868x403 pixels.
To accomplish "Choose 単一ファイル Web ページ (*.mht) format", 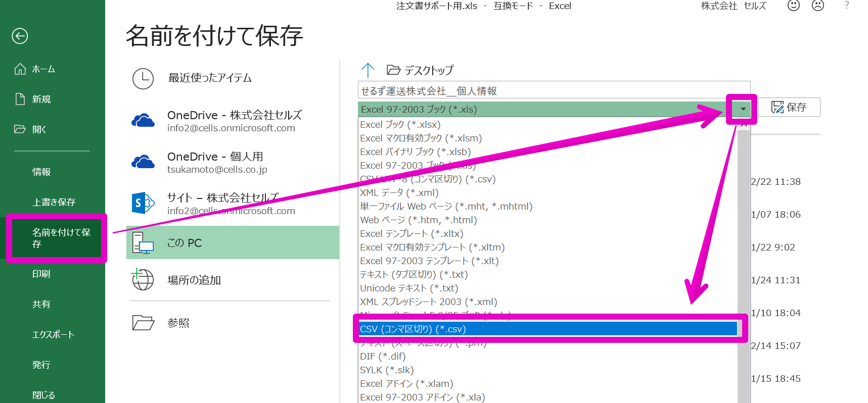I will pos(446,206).
